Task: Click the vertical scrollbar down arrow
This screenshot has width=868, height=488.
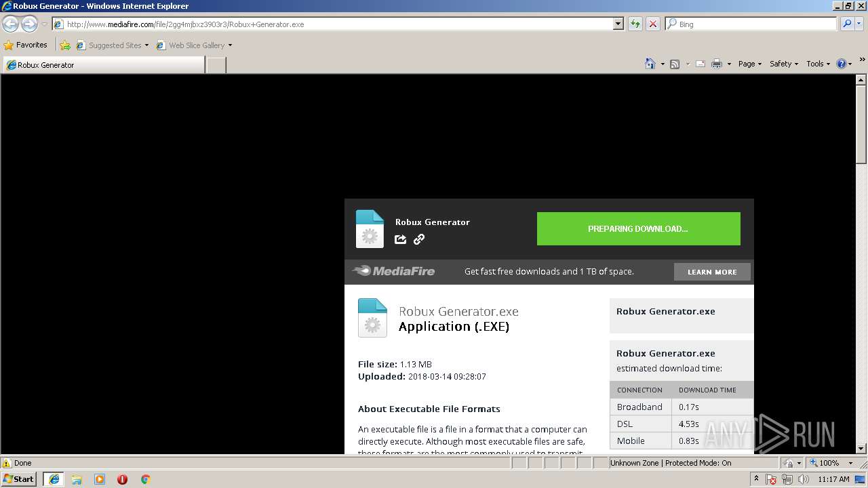Action: (x=861, y=448)
